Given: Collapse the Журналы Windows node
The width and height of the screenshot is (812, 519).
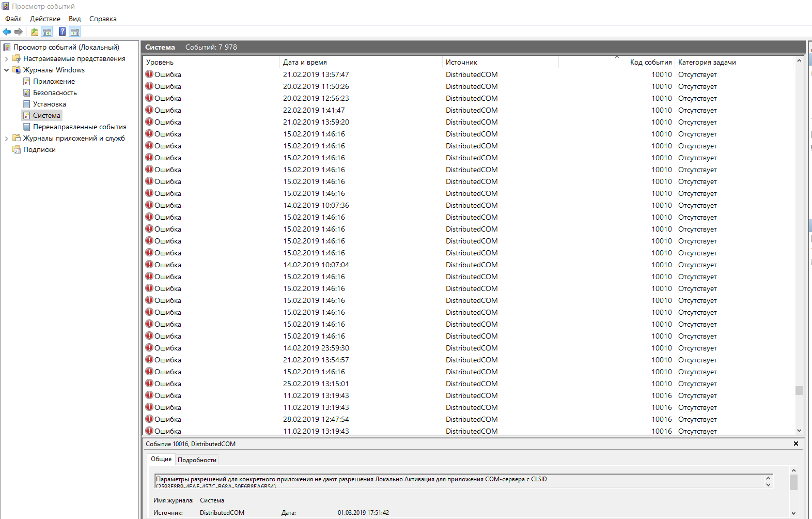Looking at the screenshot, I should pyautogui.click(x=6, y=70).
